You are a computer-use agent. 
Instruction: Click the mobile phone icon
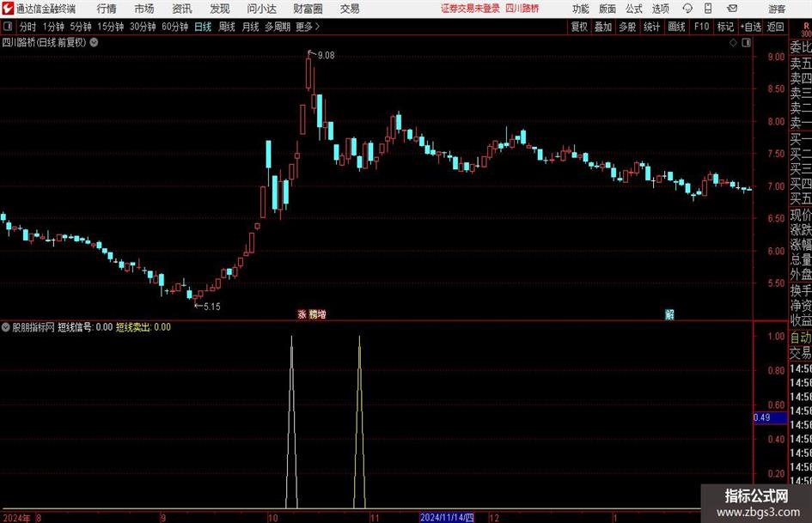click(708, 9)
